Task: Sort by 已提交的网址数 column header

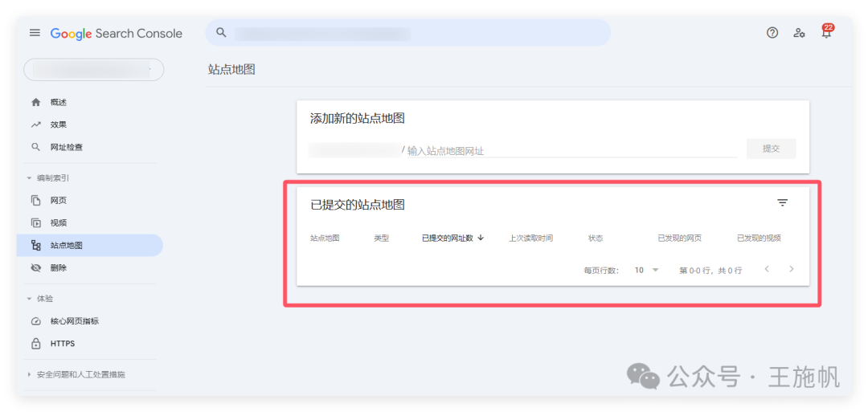Action: 448,239
